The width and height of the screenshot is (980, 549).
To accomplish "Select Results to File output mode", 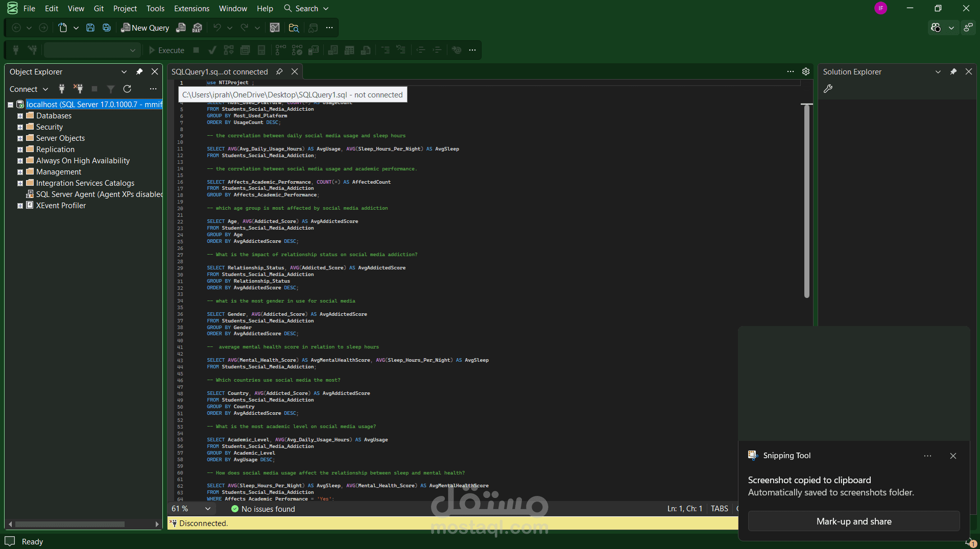I will tap(366, 50).
